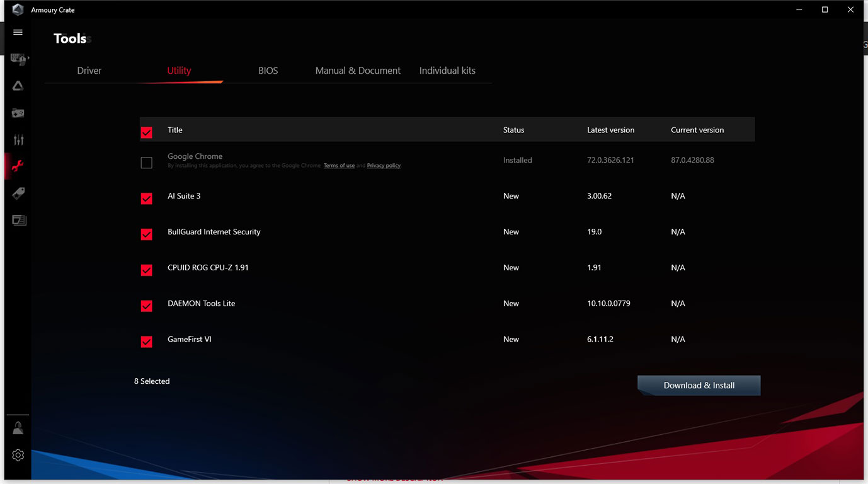
Task: Open the Featured deals tag icon
Action: pos(18,193)
